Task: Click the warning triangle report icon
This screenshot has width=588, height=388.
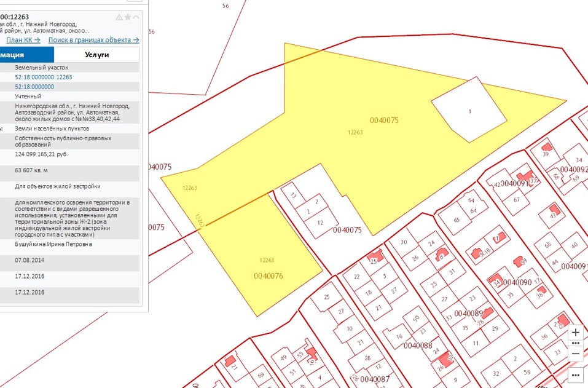Action: [x=119, y=17]
